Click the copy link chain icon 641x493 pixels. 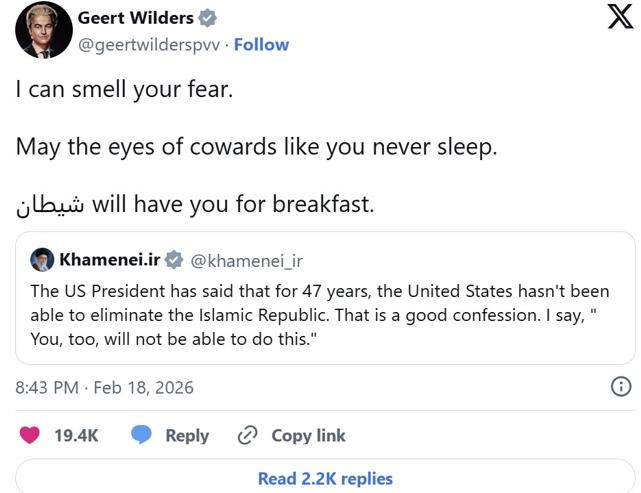[x=247, y=435]
